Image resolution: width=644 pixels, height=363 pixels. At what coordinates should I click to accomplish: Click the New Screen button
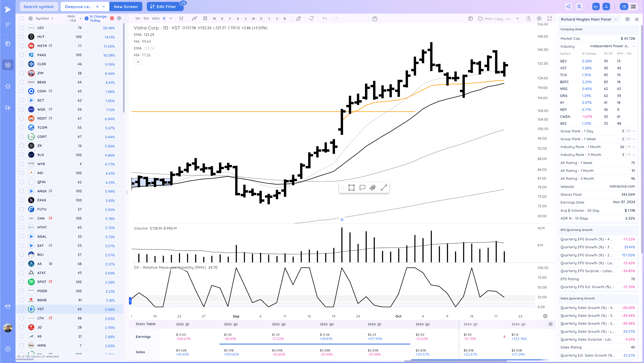pos(126,7)
